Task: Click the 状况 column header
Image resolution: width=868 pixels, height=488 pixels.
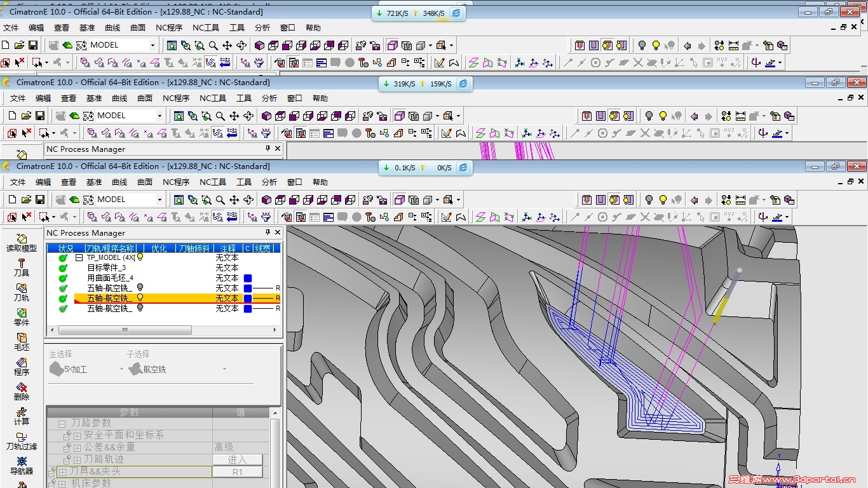Action: 65,248
